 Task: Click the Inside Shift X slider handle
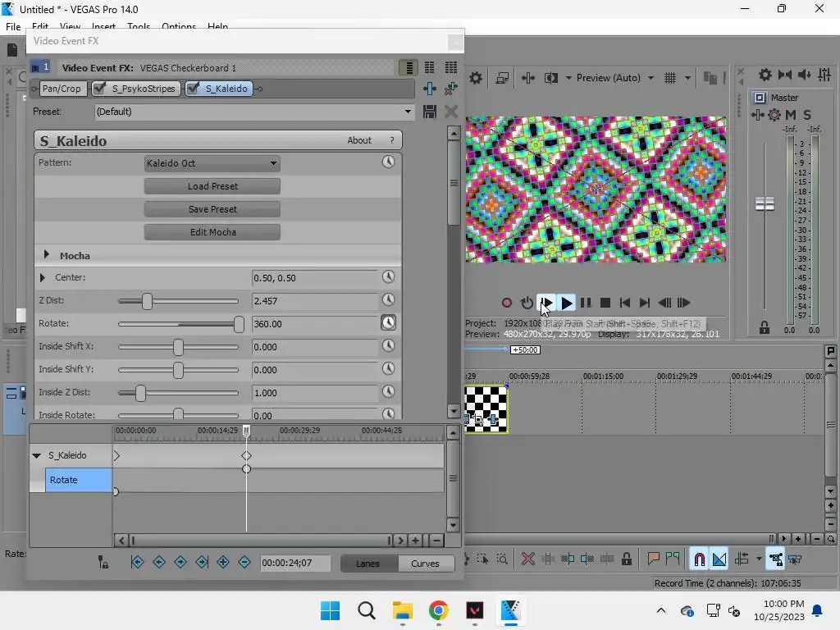point(178,347)
